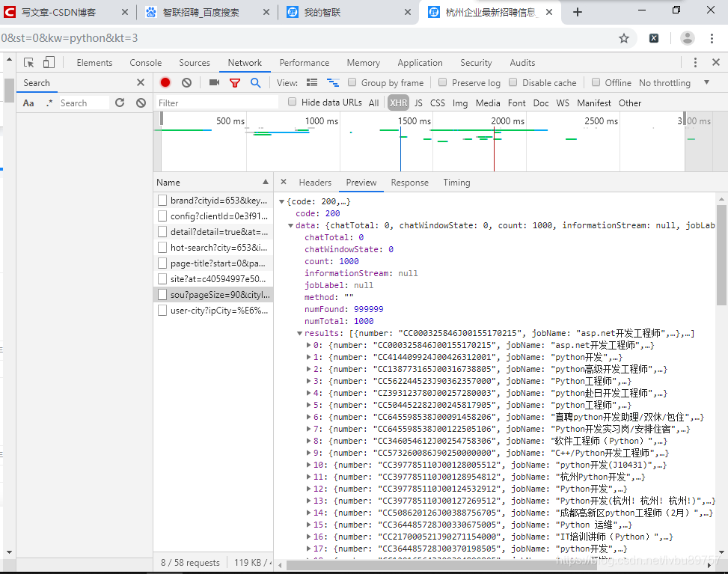The image size is (728, 574).
Task: Bookmark this page with star icon
Action: [x=624, y=38]
